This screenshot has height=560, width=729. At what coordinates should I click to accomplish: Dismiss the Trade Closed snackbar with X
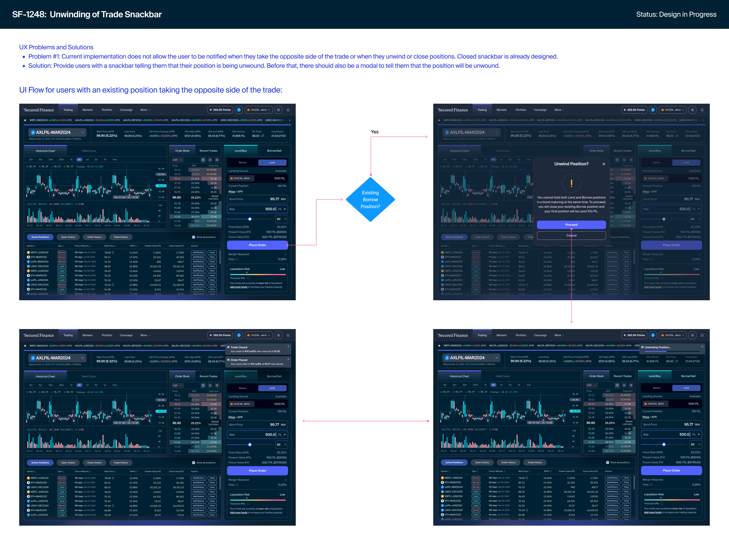(x=288, y=346)
